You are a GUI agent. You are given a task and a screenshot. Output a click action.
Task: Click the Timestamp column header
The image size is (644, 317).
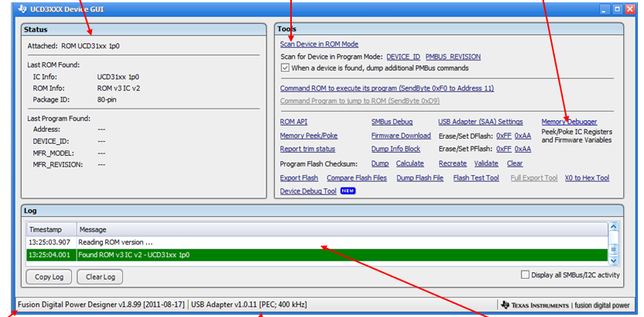pyautogui.click(x=52, y=229)
